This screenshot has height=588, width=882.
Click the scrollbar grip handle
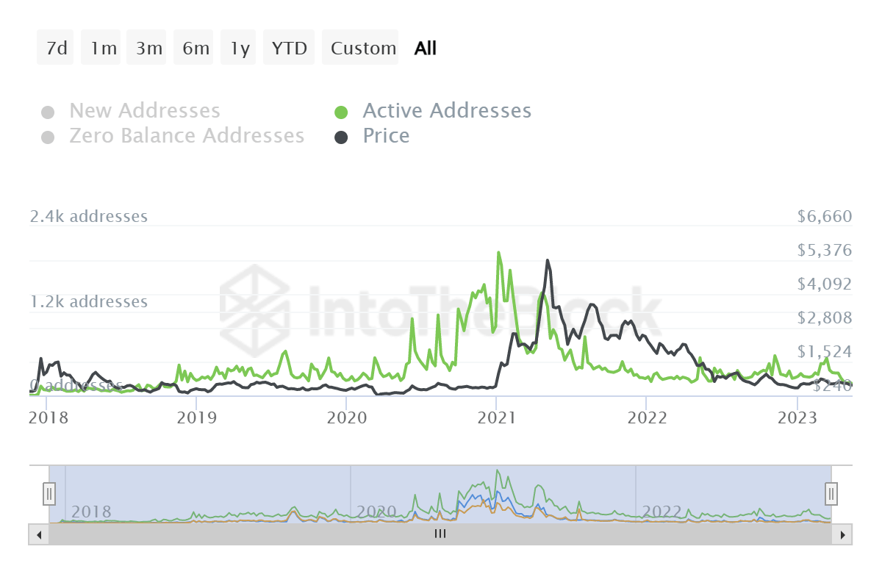click(x=440, y=534)
